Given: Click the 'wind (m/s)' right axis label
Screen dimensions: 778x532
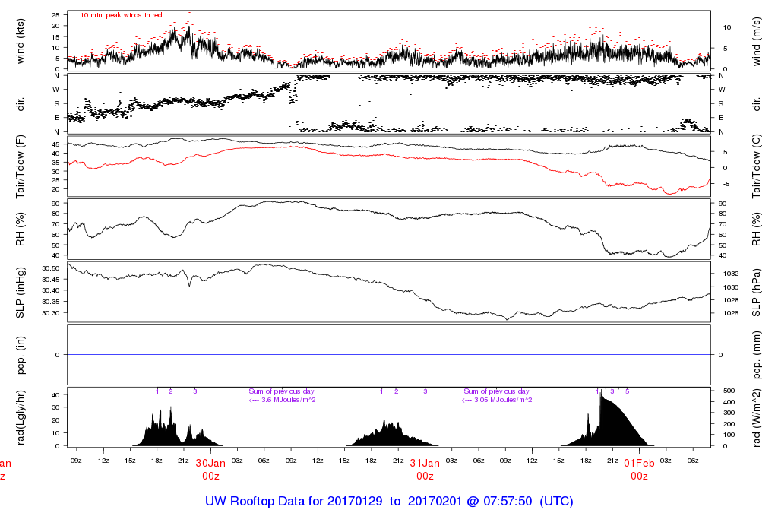Looking at the screenshot, I should (756, 41).
